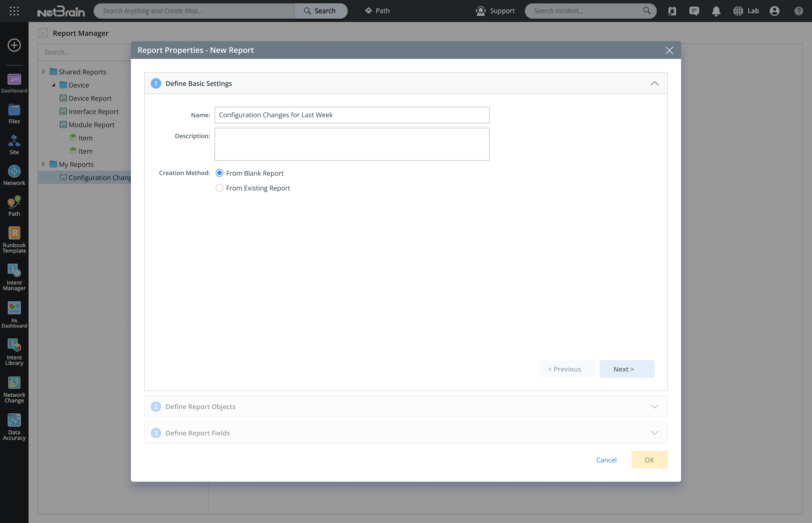Click into the Description text area

352,144
